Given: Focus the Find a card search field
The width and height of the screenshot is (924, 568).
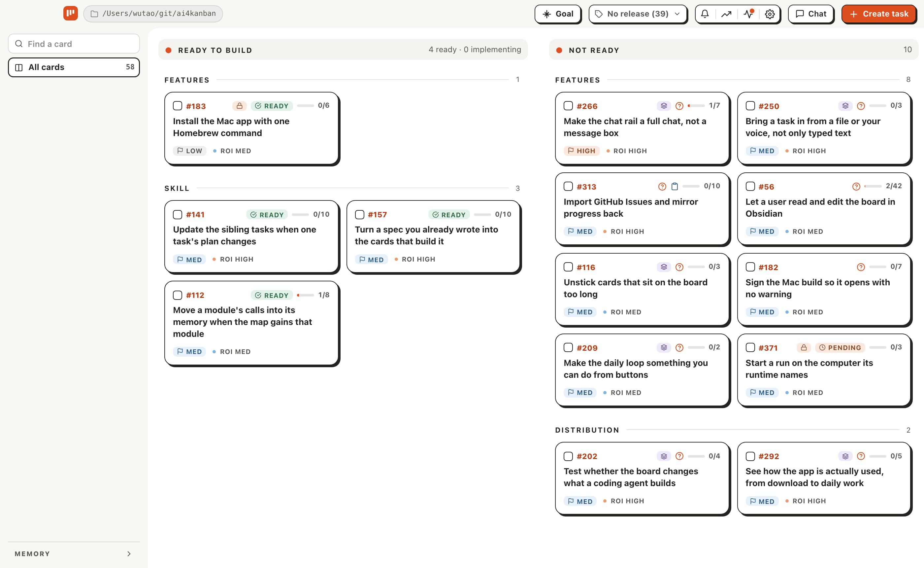Looking at the screenshot, I should click(74, 44).
